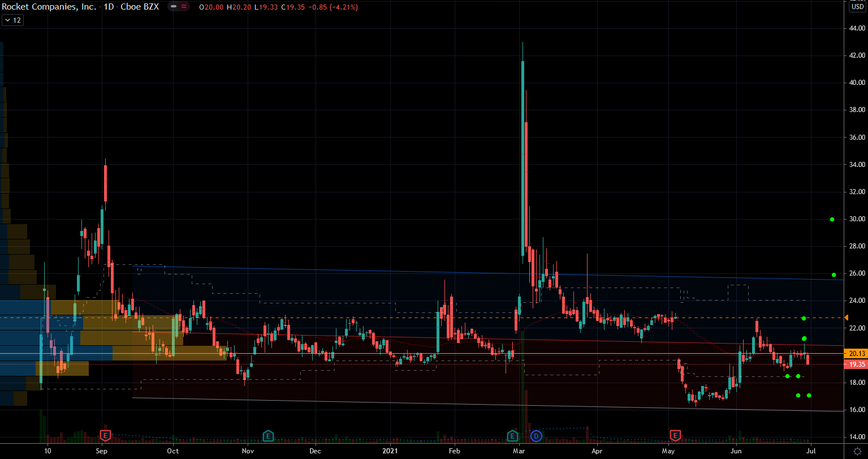Image resolution: width=868 pixels, height=459 pixels.
Task: Click the 28.00 price axis label
Action: tap(856, 247)
